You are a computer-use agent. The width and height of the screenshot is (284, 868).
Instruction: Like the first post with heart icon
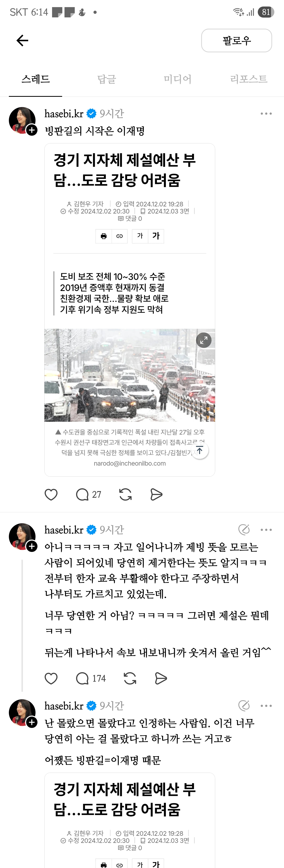click(51, 494)
